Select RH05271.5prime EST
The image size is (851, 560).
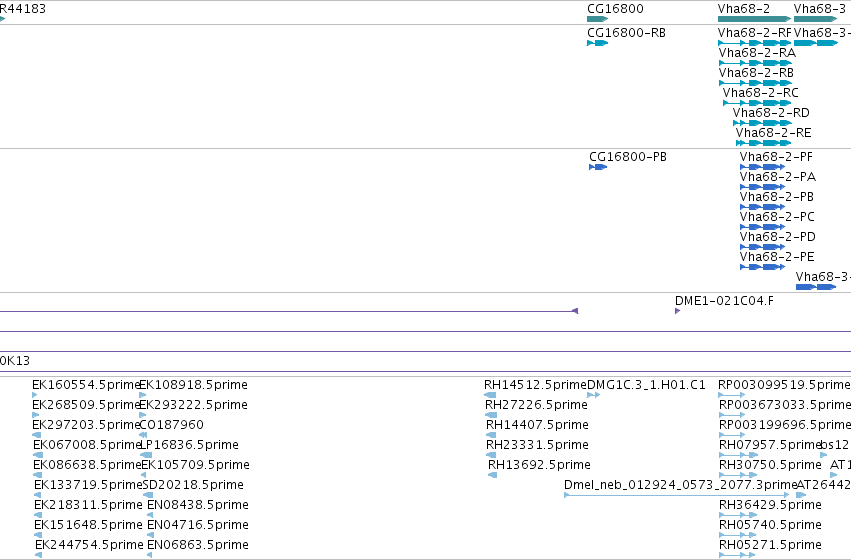click(x=770, y=545)
